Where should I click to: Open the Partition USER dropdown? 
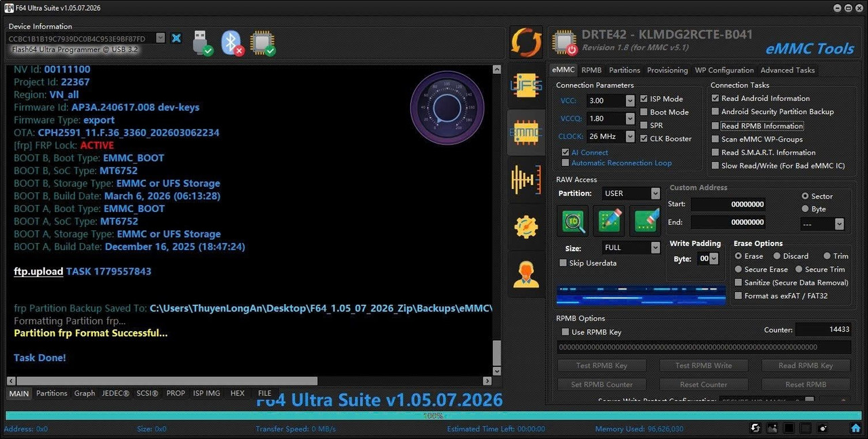coord(655,193)
